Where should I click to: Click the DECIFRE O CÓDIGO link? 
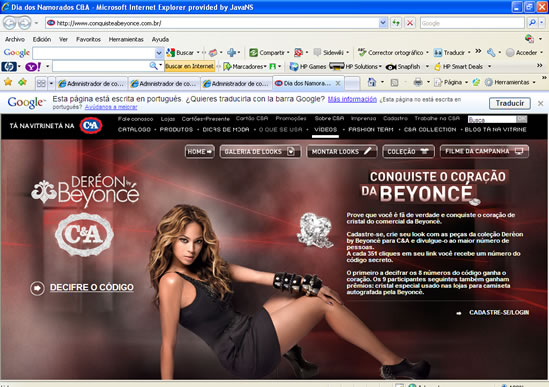click(x=92, y=287)
